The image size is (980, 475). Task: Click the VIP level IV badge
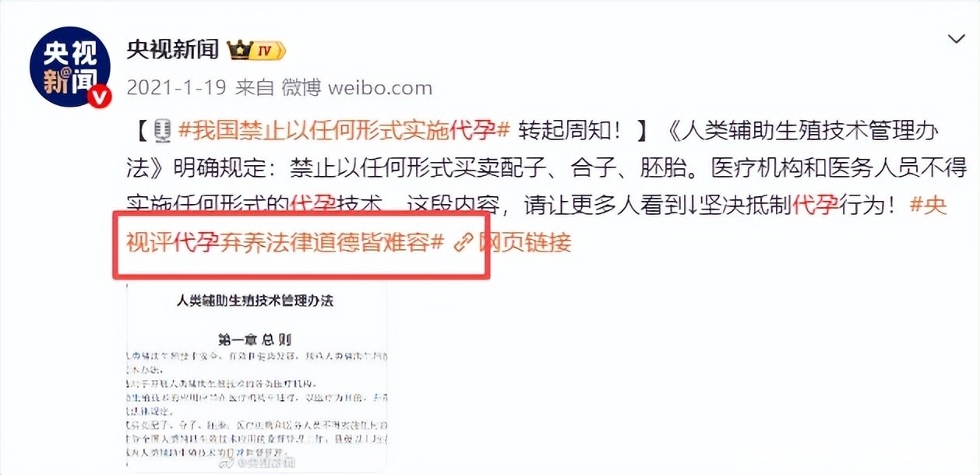click(x=267, y=51)
